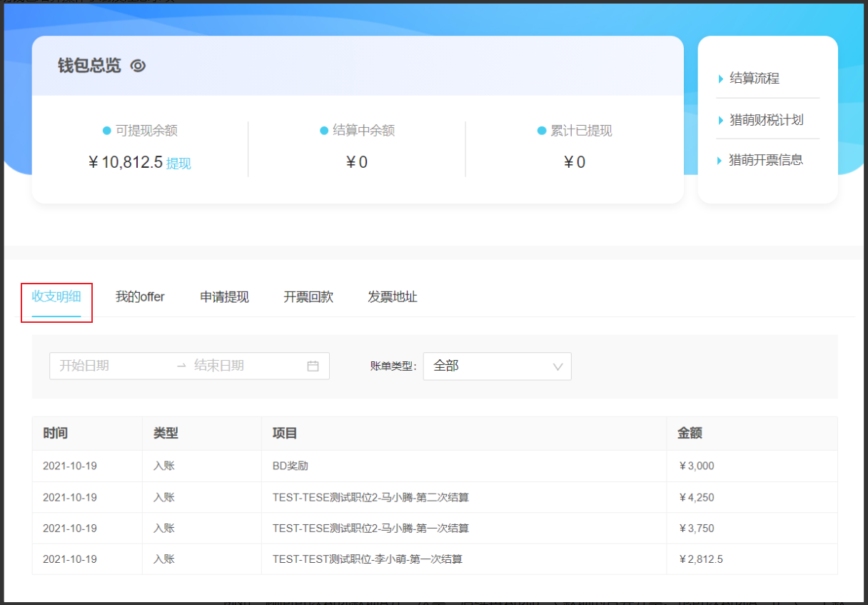
Task: Switch to the 我的offer tab
Action: tap(140, 296)
